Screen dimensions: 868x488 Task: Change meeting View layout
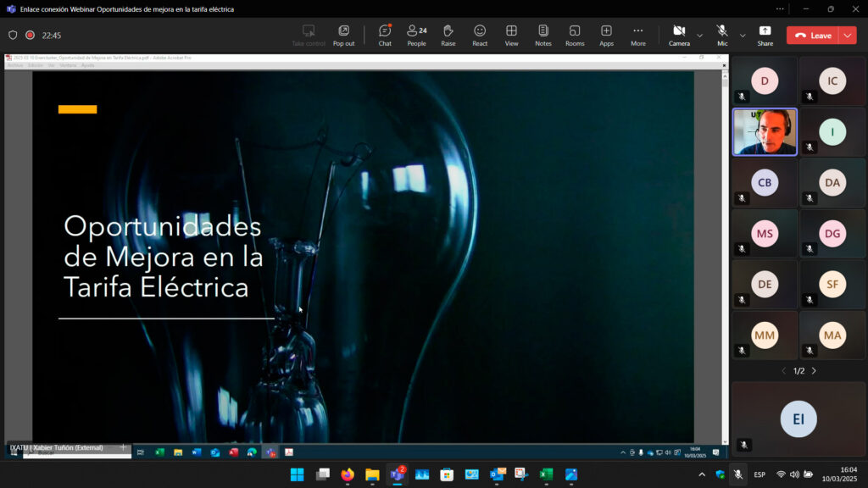click(x=511, y=34)
